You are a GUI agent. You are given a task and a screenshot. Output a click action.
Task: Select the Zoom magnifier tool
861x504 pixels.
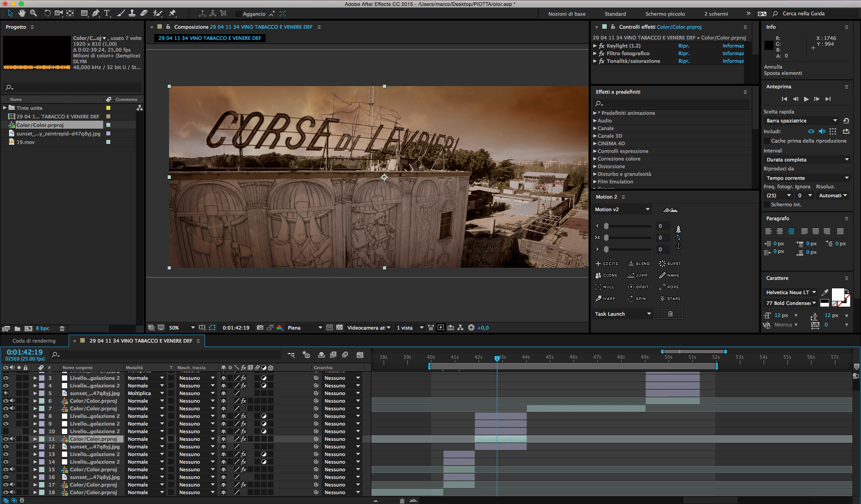33,13
